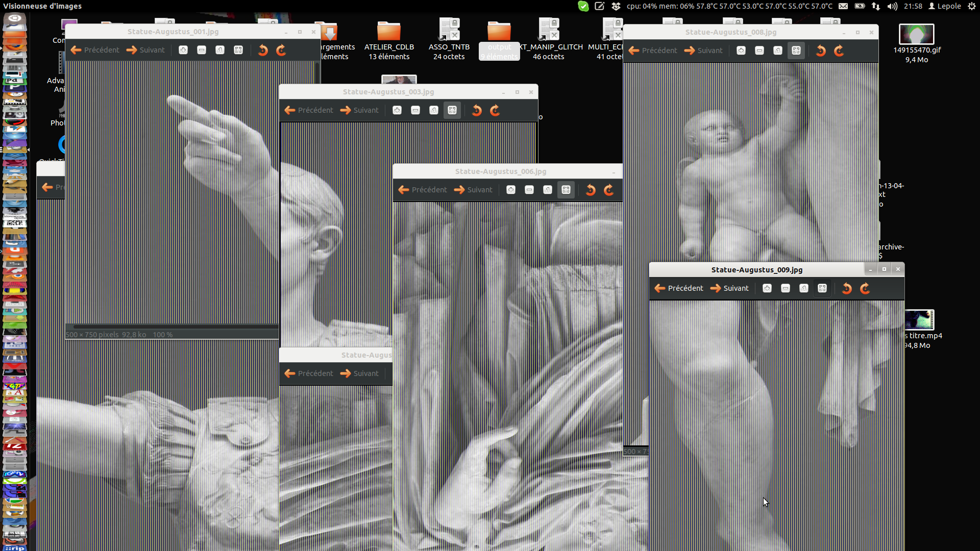Zoom in on Statue-Augustus_003.jpg
Screen dimensions: 980x551
click(397, 110)
